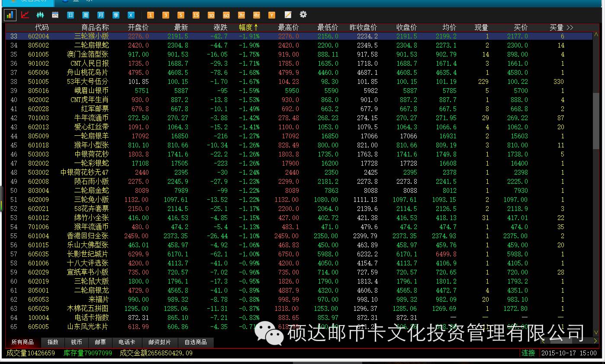Choose the 2hr interval button
The width and height of the screenshot is (605, 364).
pos(241,15)
